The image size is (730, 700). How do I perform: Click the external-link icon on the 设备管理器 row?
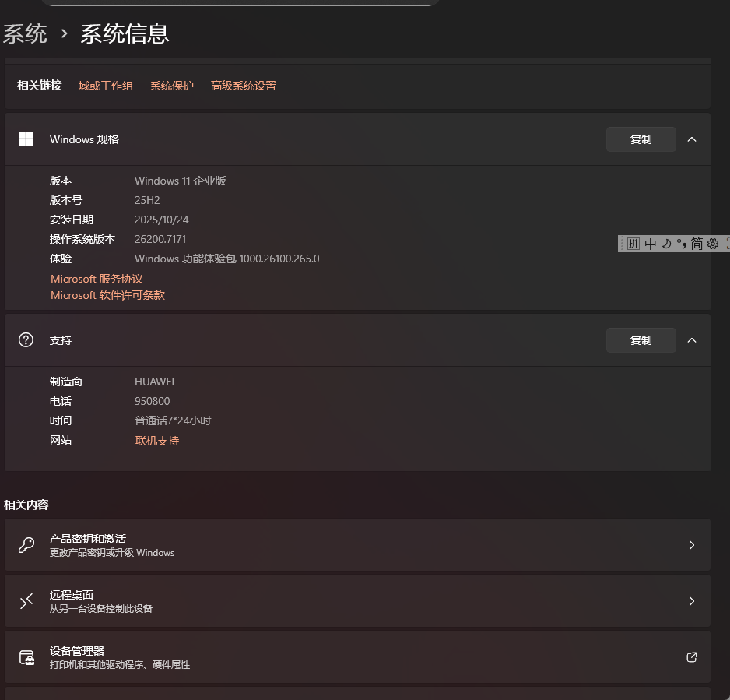[692, 656]
